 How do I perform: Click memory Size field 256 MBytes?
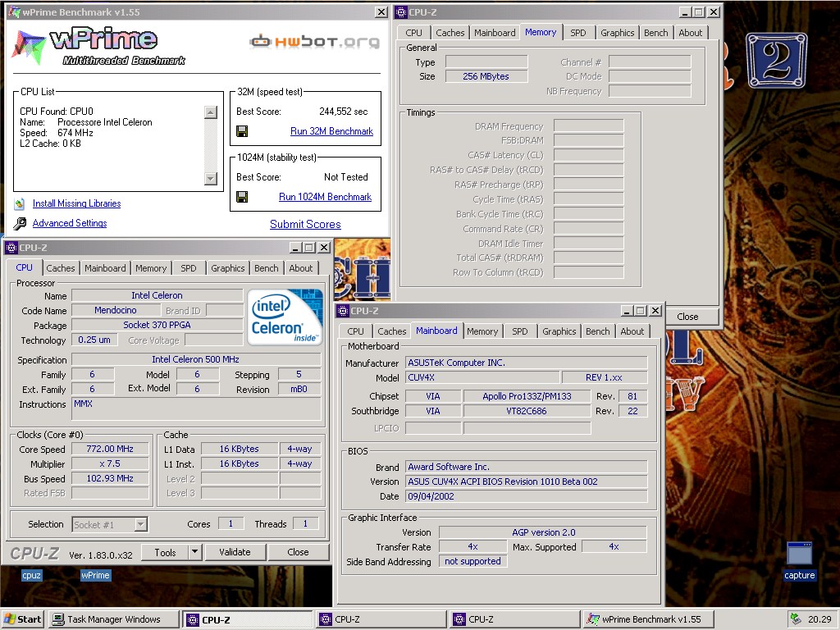pyautogui.click(x=486, y=76)
